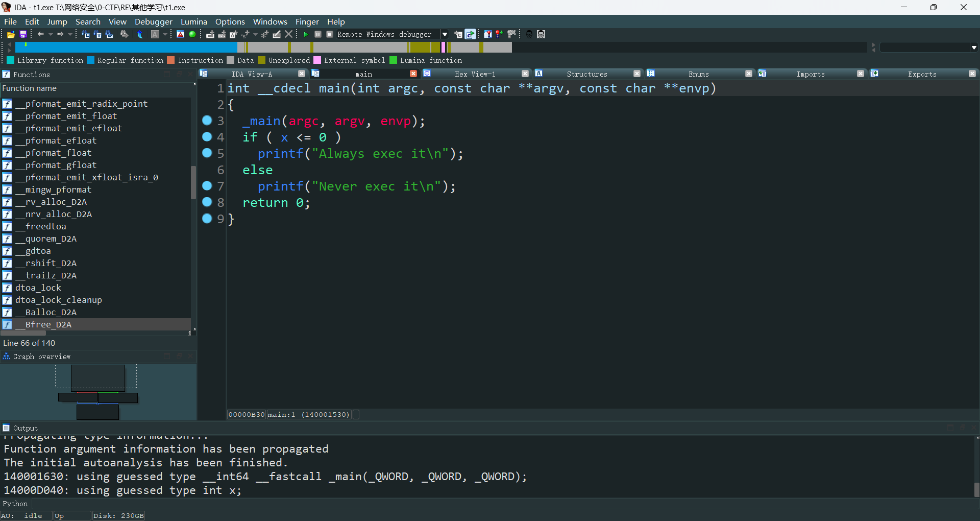Pause the debugged process
Screen dimensions: 980x521
pyautogui.click(x=318, y=34)
